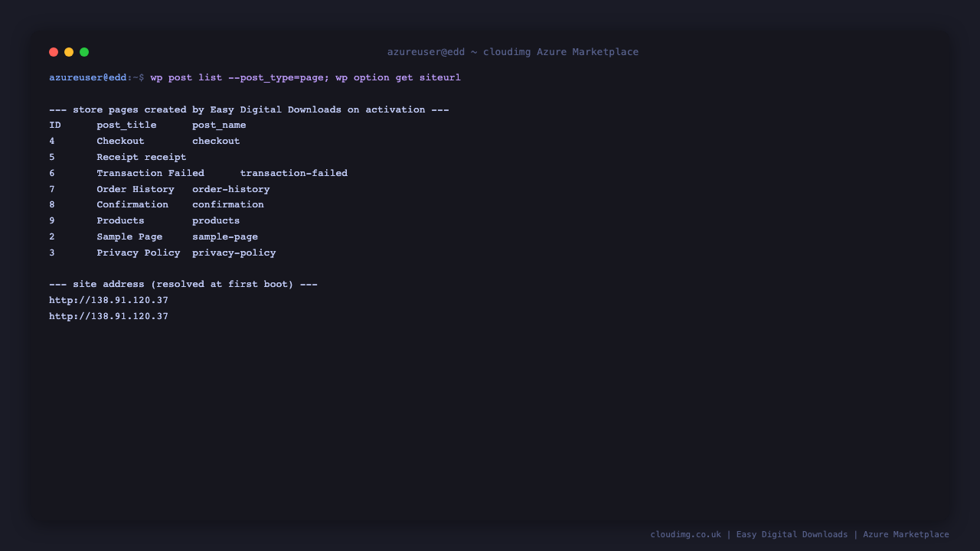Click the 'Checkout' post title
This screenshot has width=980, height=551.
[x=120, y=142]
